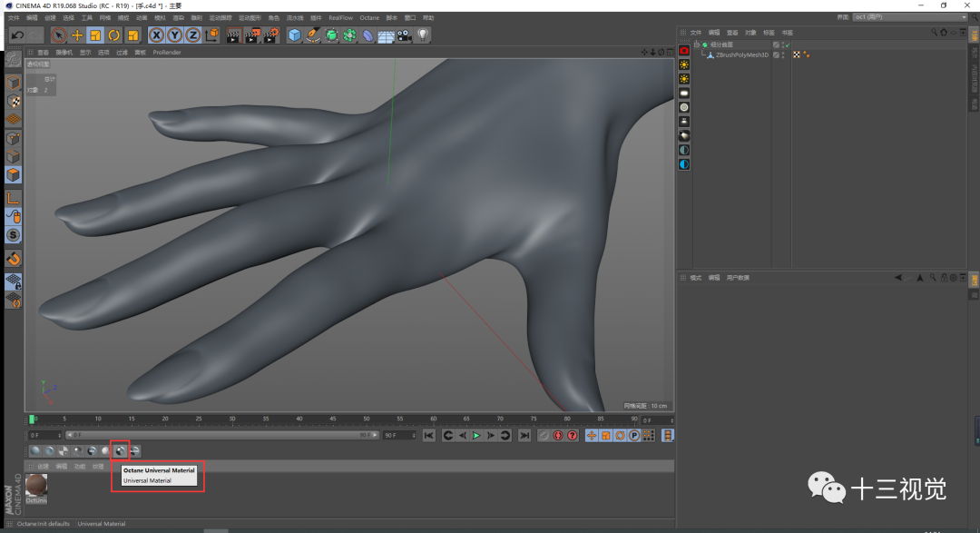This screenshot has width=980, height=533.
Task: Toggle X axis lock
Action: coord(156,35)
